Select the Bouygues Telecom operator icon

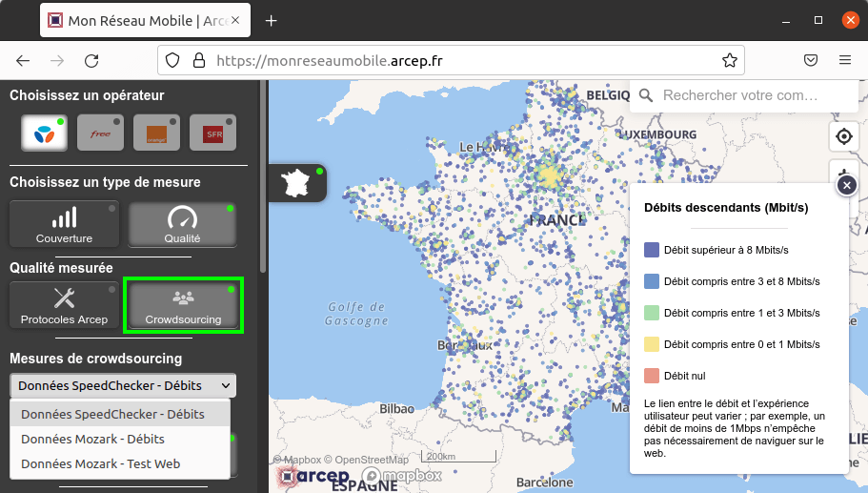[x=44, y=134]
